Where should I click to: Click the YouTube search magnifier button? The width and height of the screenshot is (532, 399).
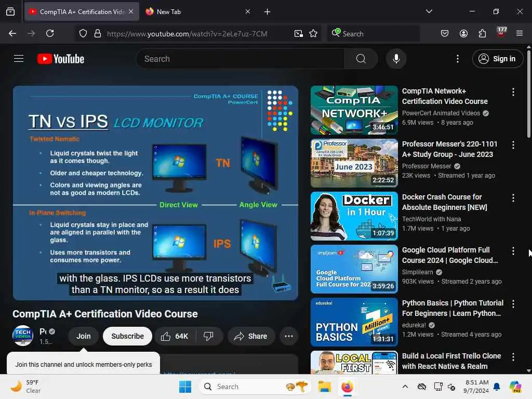[x=361, y=59]
